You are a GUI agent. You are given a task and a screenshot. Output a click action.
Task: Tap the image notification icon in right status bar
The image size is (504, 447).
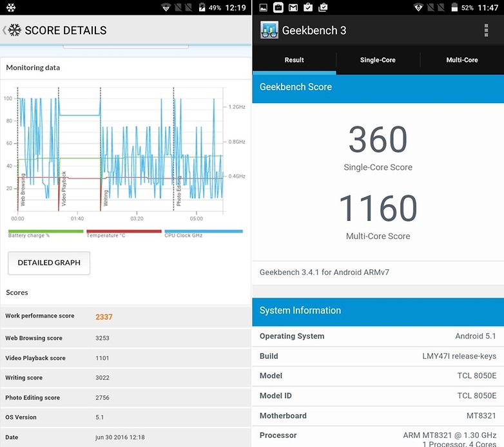coord(263,7)
